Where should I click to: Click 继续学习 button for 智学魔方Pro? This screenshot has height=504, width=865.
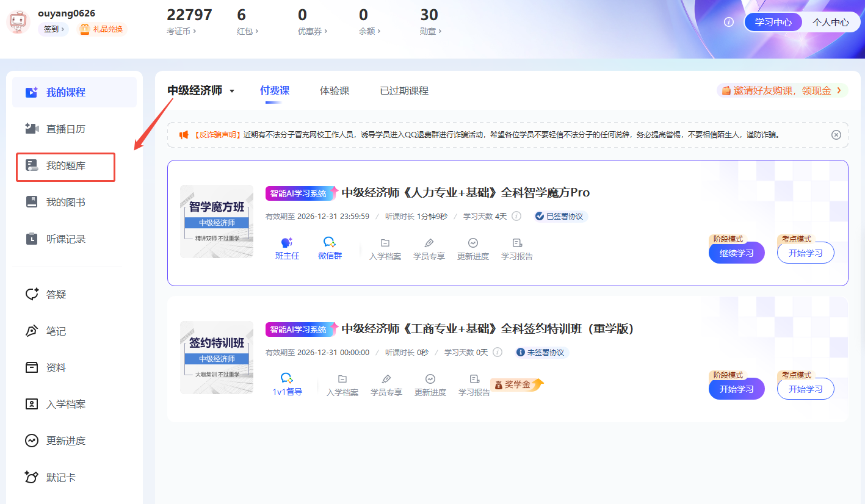tap(736, 253)
